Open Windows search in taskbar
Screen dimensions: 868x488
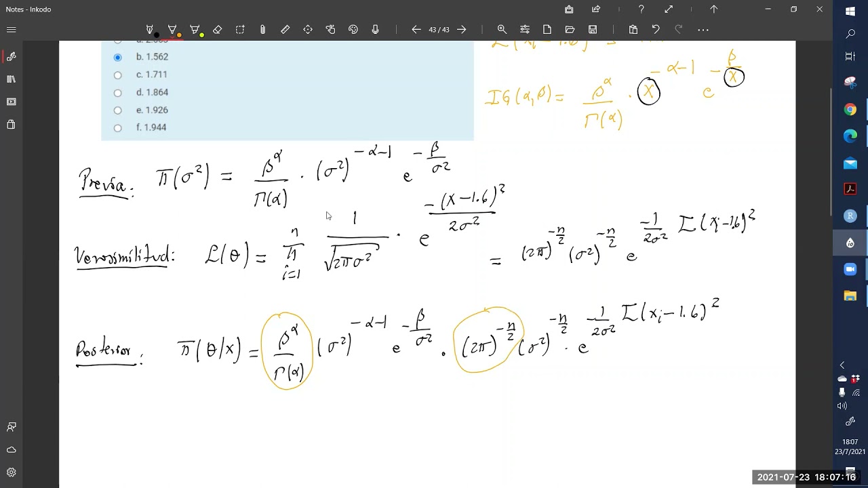[x=850, y=34]
